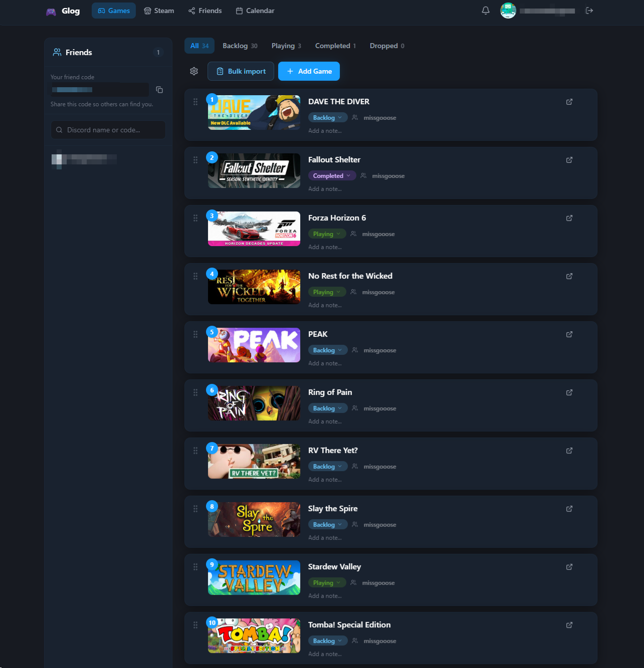Viewport: 644px width, 668px height.
Task: Click the Forza Horizon 6 thumbnail
Action: pyautogui.click(x=254, y=229)
